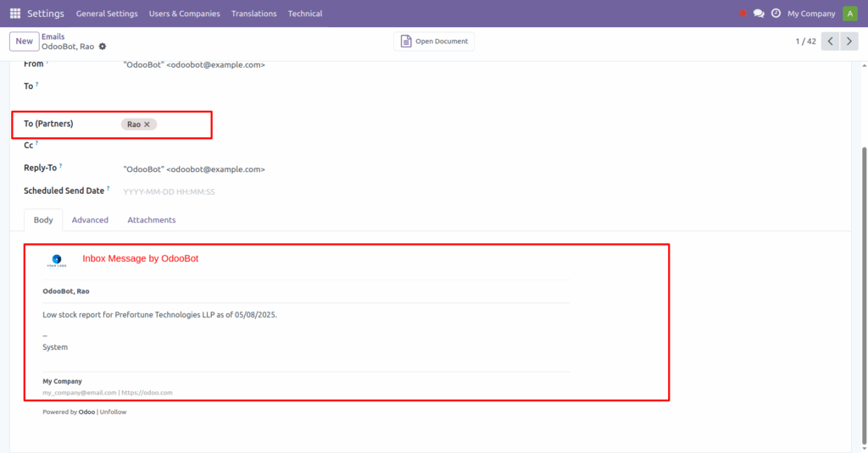The width and height of the screenshot is (868, 453).
Task: Click the vertical scrollbar
Action: tap(864, 296)
